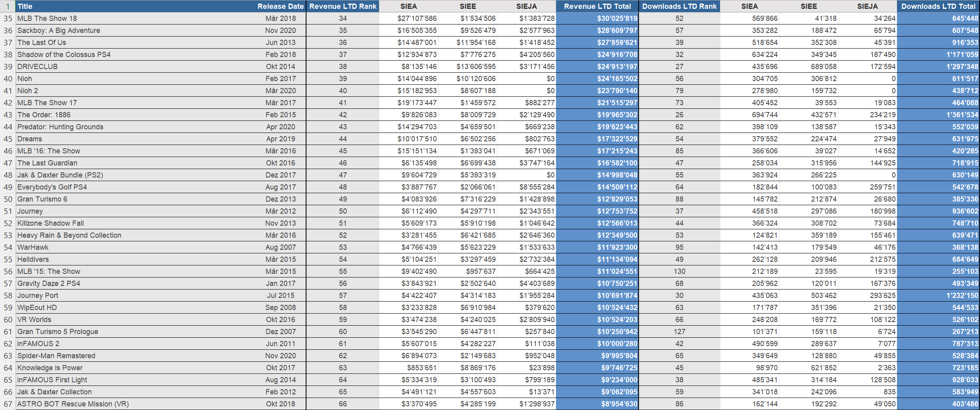This screenshot has width=980, height=410.
Task: Click the VR Worlds cell
Action: [136, 320]
